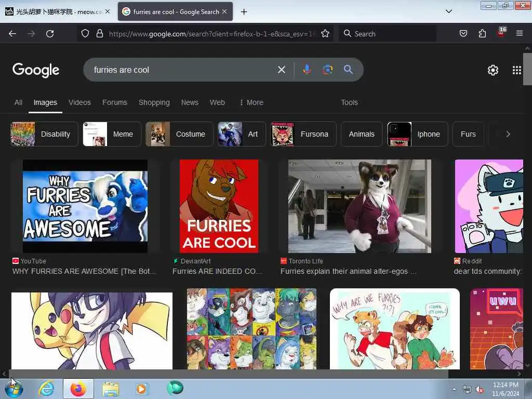
Task: Switch to the News tab
Action: click(x=190, y=102)
